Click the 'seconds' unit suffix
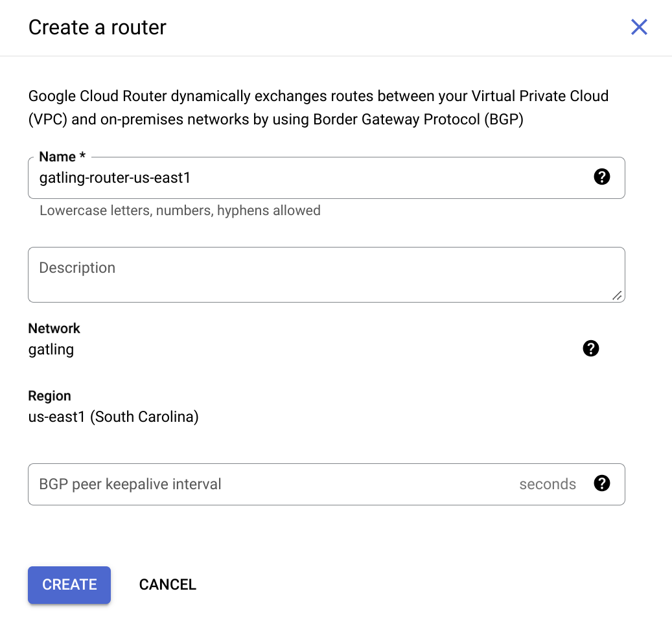 [x=548, y=484]
